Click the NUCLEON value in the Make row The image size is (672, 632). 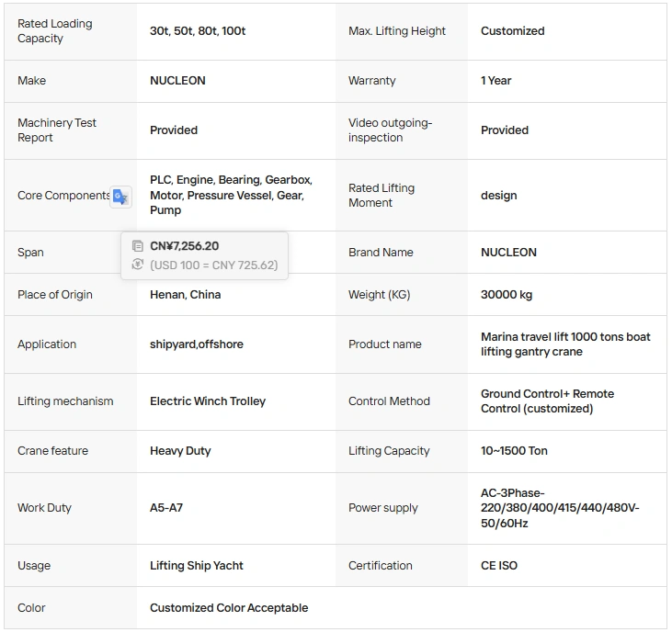[x=177, y=81]
